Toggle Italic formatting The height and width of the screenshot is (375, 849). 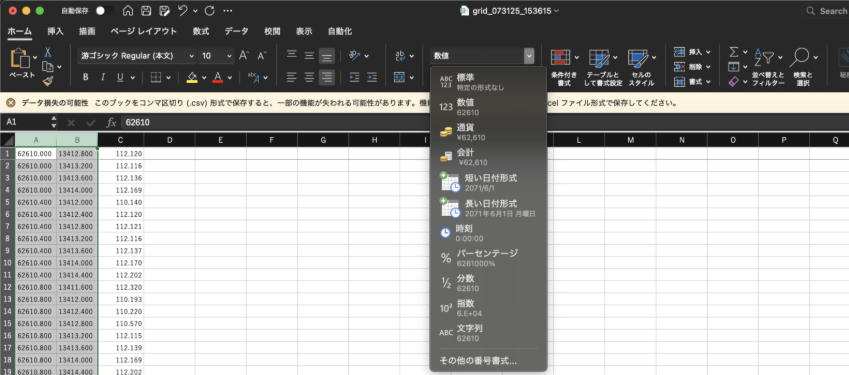click(102, 77)
